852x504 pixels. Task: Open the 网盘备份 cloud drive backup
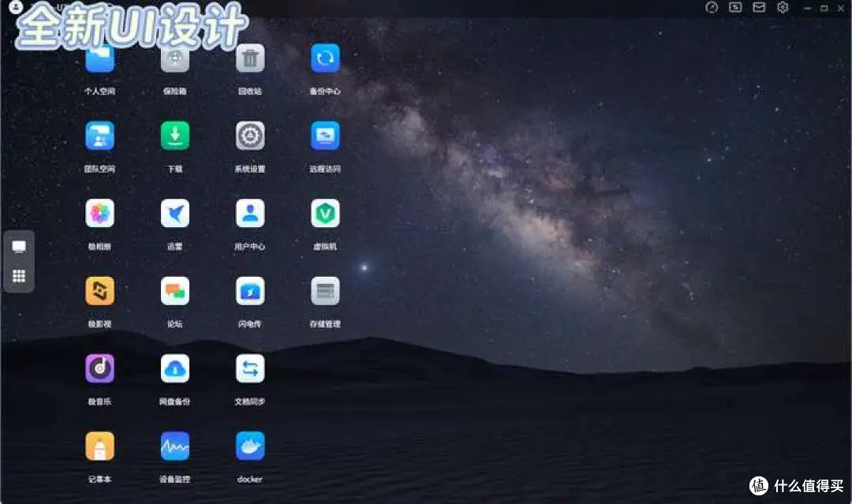click(x=175, y=369)
